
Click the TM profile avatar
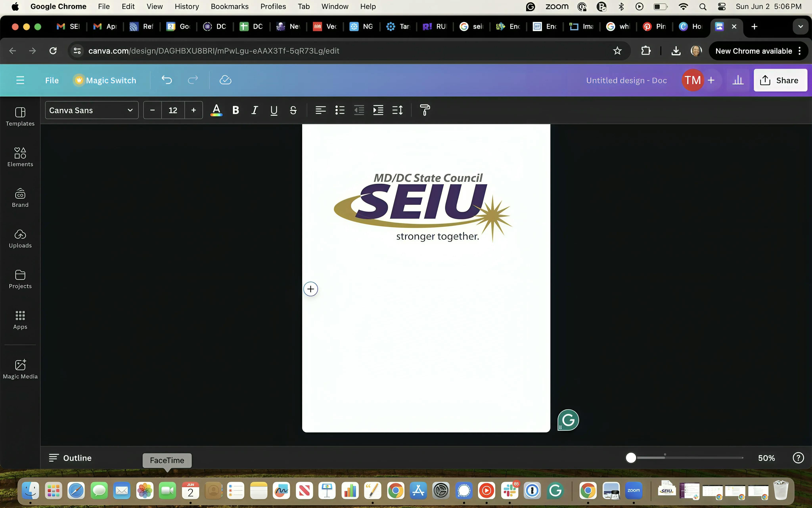(692, 80)
